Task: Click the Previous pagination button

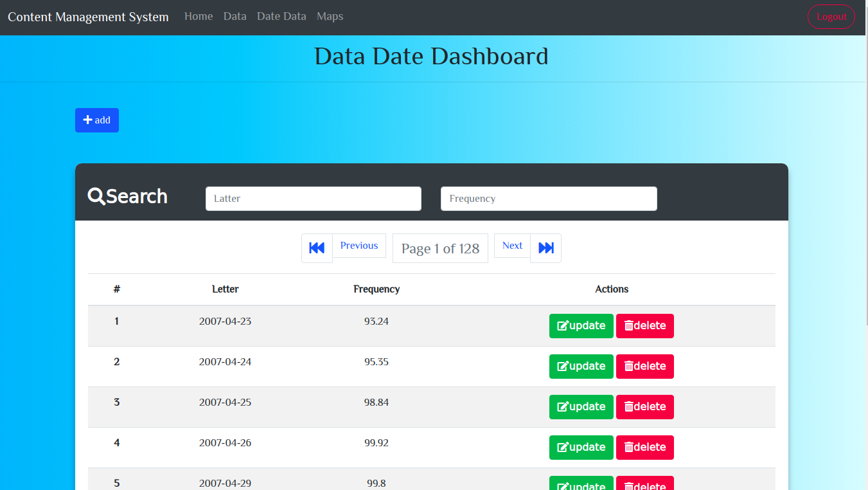Action: pos(359,245)
